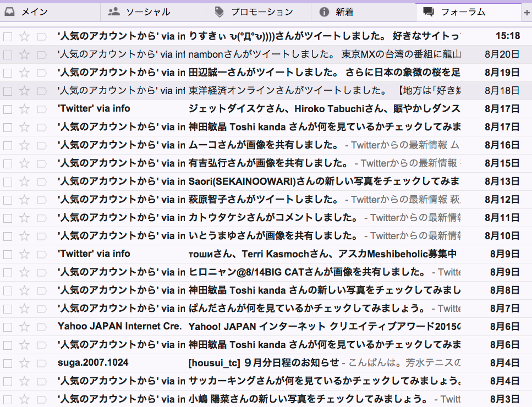Viewport: 532px width, 407px height.
Task: Select the 東洋経済オンライン email checkbox
Action: tap(8, 91)
